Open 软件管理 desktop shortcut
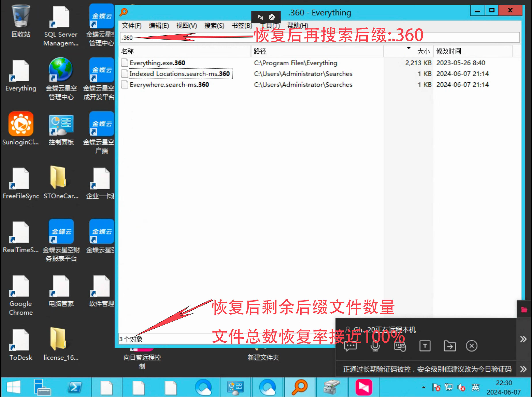This screenshot has width=532, height=397. (101, 291)
